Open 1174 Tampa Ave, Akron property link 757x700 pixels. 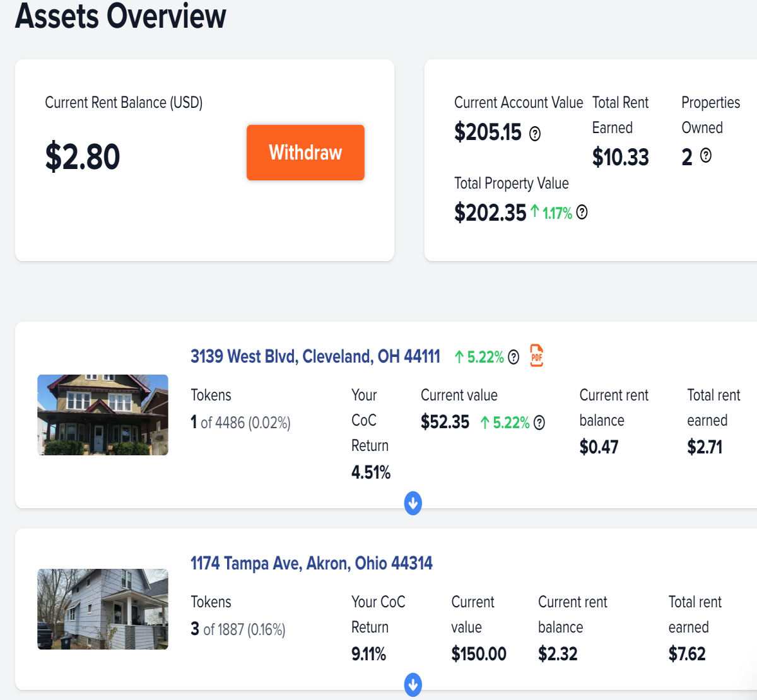(x=312, y=563)
